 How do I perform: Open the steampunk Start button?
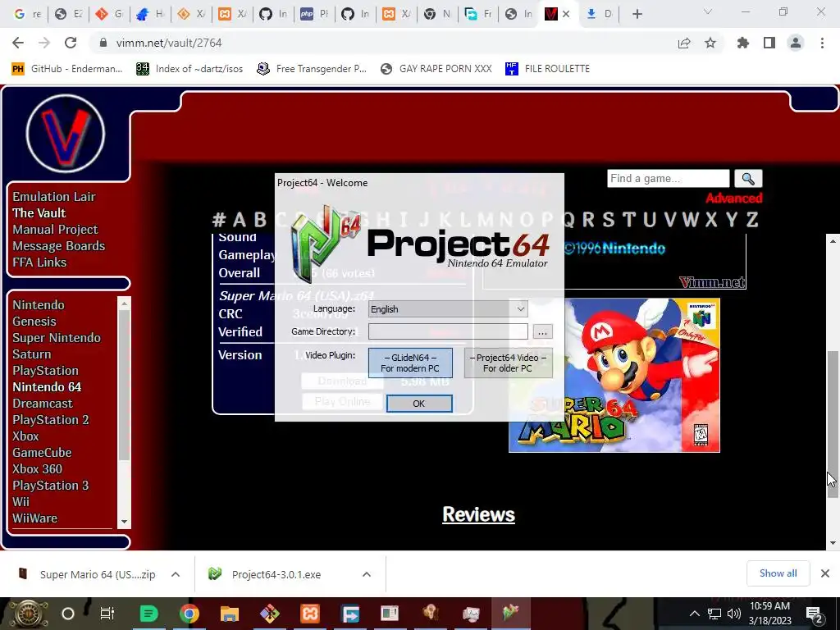point(27,614)
